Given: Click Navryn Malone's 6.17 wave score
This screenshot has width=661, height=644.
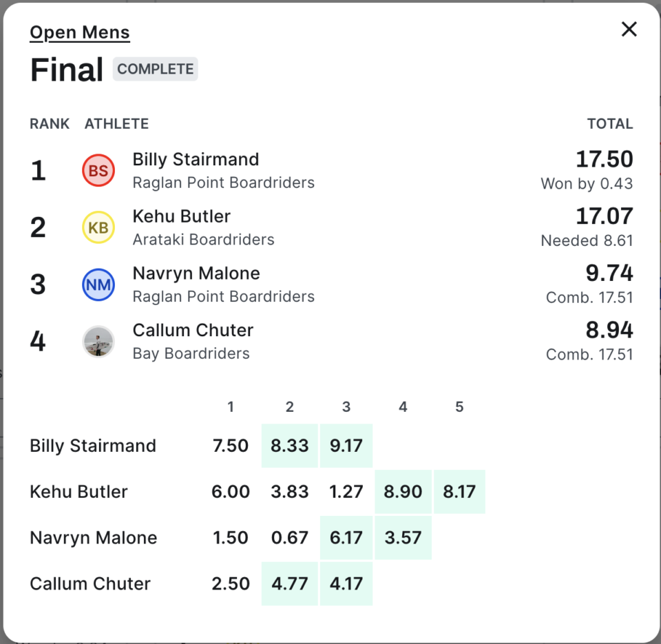Looking at the screenshot, I should click(346, 538).
